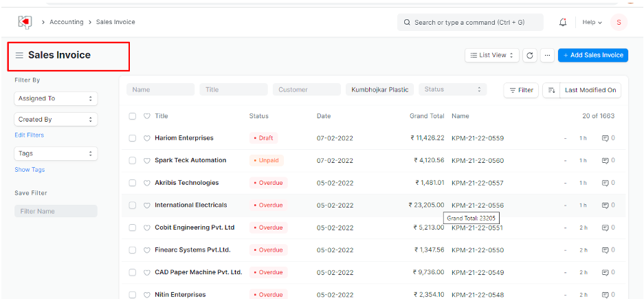Click the app logo home icon
Screen dimensions: 644x299
point(25,22)
